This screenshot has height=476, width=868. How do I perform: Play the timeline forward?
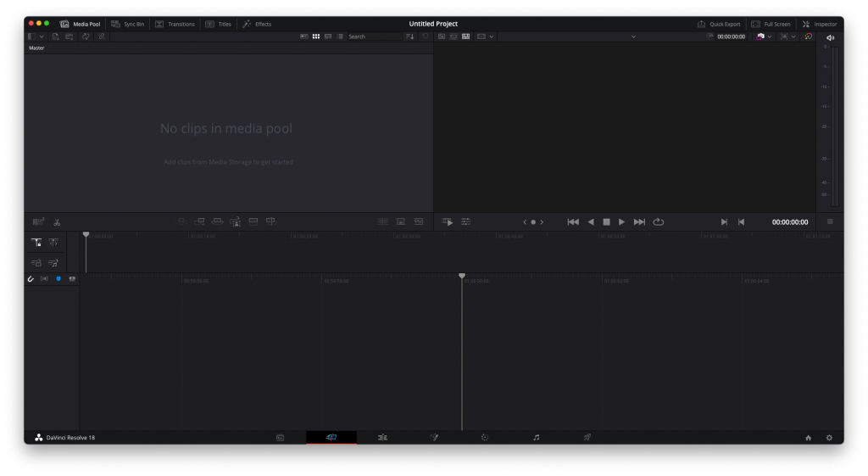621,222
